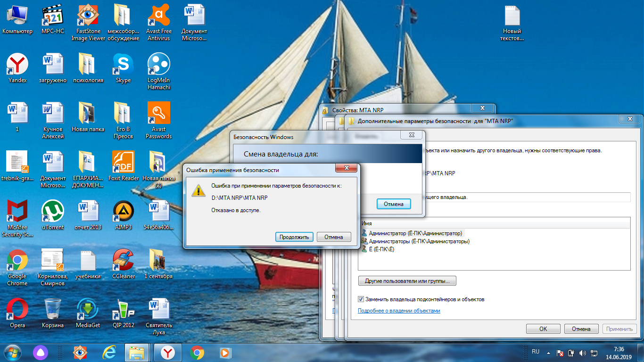This screenshot has height=362, width=644.
Task: Open the Подробнее о владении объектами link
Action: pos(399,311)
